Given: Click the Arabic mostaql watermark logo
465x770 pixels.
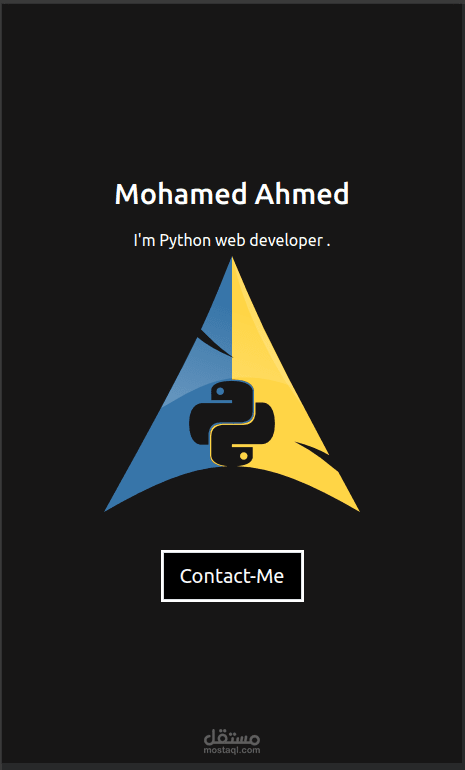Looking at the screenshot, I should (232, 737).
